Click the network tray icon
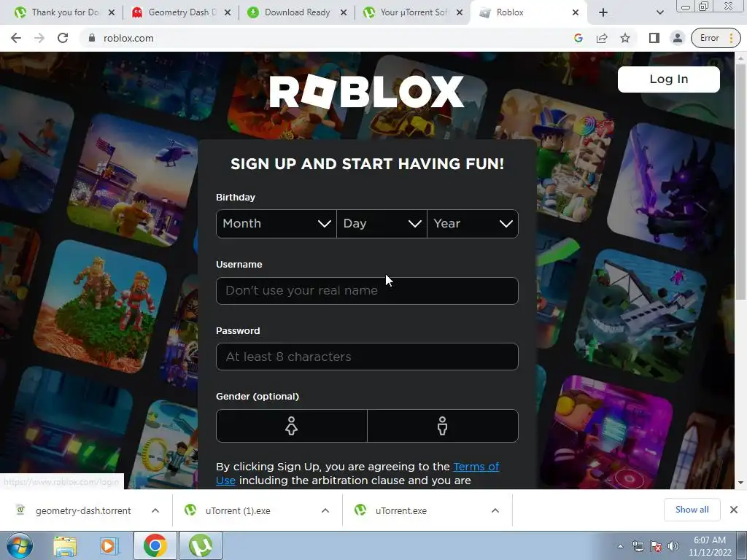Screen dimensions: 747x560 638,546
